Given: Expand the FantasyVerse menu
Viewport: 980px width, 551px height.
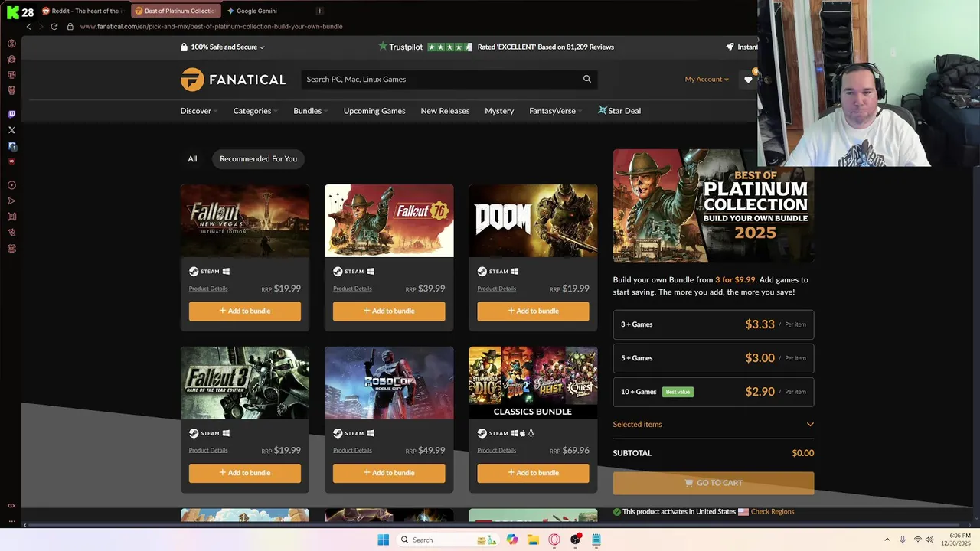Looking at the screenshot, I should (555, 111).
